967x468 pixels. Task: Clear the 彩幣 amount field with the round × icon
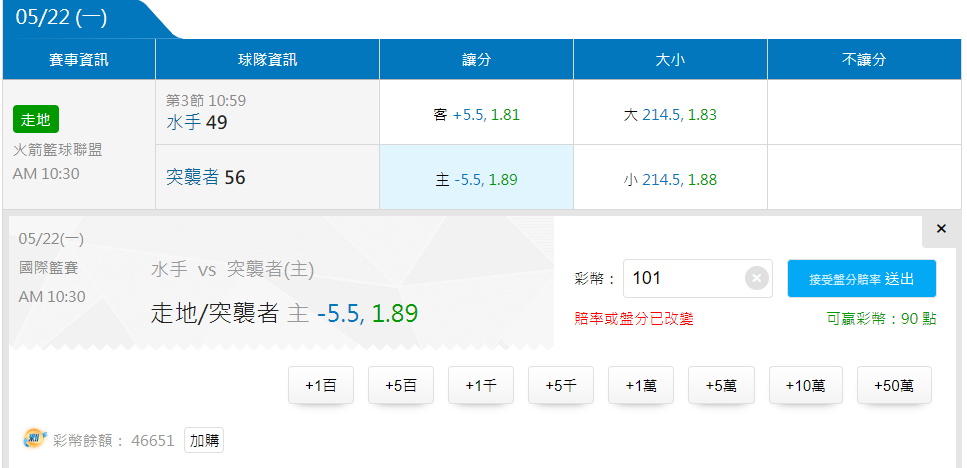[x=757, y=278]
